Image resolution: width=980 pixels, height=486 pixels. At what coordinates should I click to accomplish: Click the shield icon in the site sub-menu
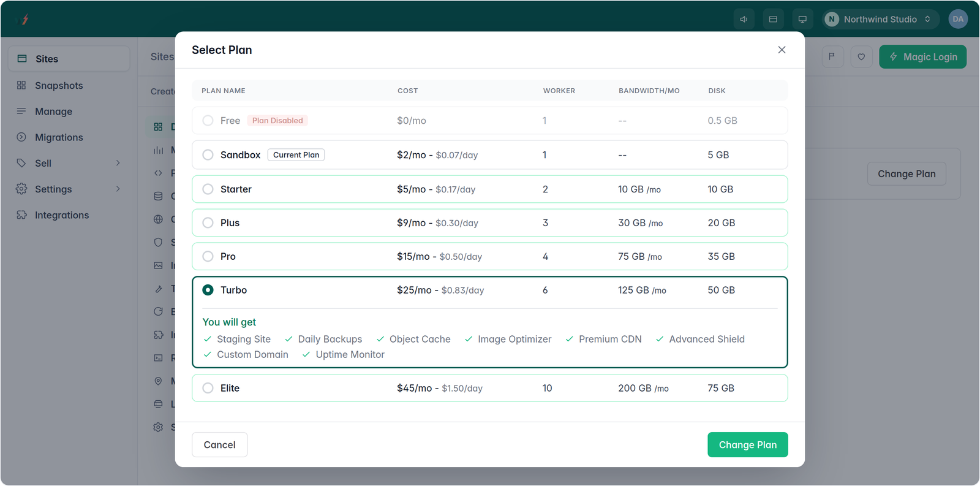tap(158, 242)
